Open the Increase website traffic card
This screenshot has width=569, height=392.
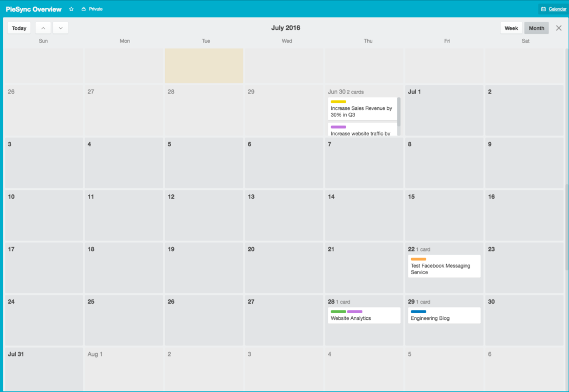pyautogui.click(x=362, y=129)
